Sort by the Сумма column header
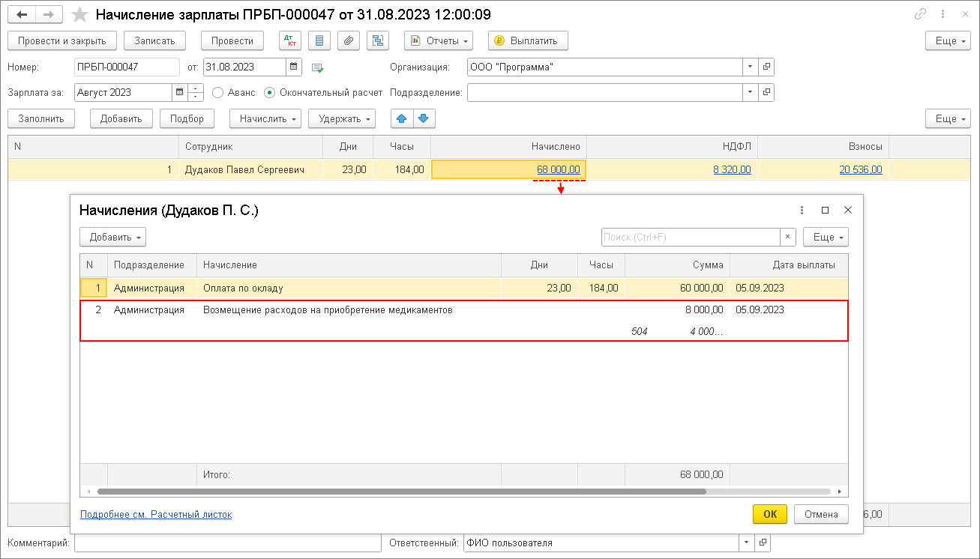Screen dimensions: 980x559 (677, 265)
